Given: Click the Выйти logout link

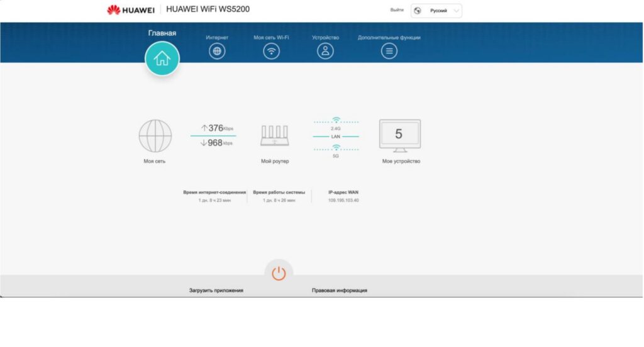Looking at the screenshot, I should tap(397, 10).
